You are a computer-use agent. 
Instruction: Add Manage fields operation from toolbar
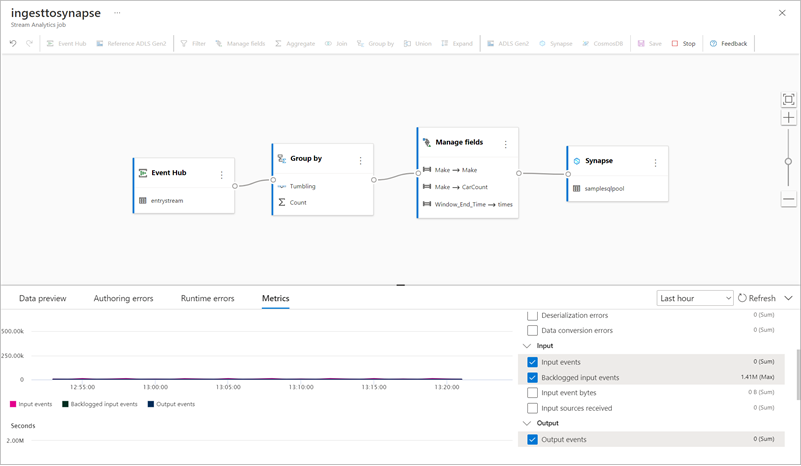pos(240,43)
